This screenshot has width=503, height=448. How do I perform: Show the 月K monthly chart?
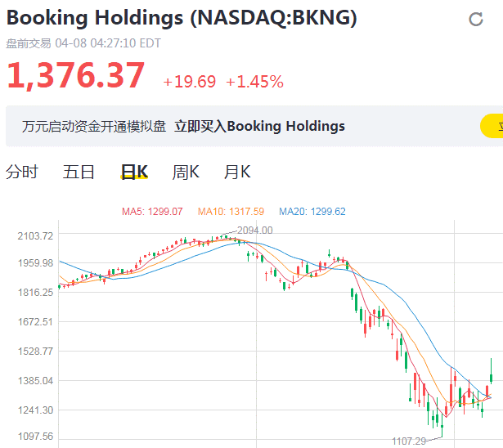pyautogui.click(x=237, y=172)
